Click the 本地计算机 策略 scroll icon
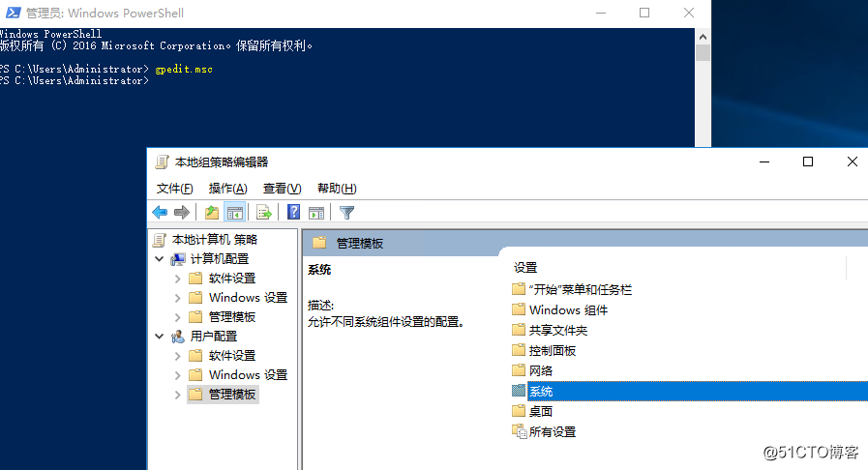The image size is (868, 470). (x=160, y=240)
